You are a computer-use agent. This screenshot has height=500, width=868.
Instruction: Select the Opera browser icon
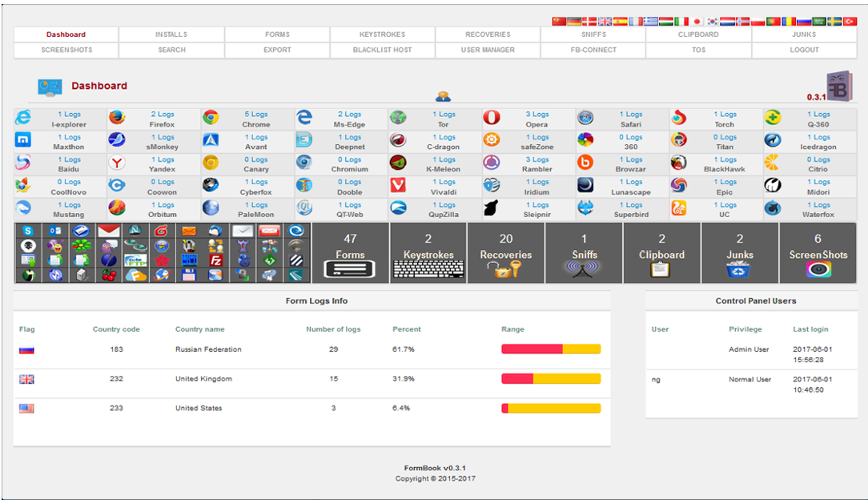click(x=492, y=119)
